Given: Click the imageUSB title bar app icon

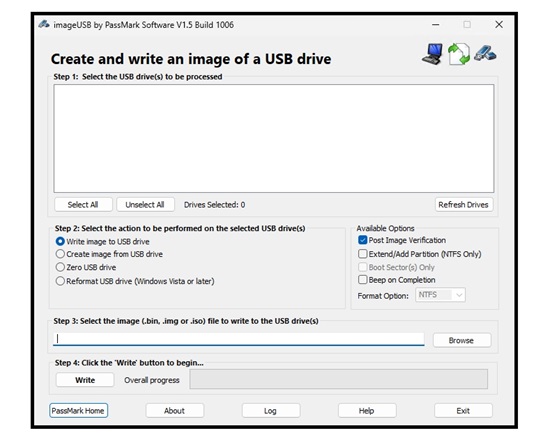Looking at the screenshot, I should (44, 25).
